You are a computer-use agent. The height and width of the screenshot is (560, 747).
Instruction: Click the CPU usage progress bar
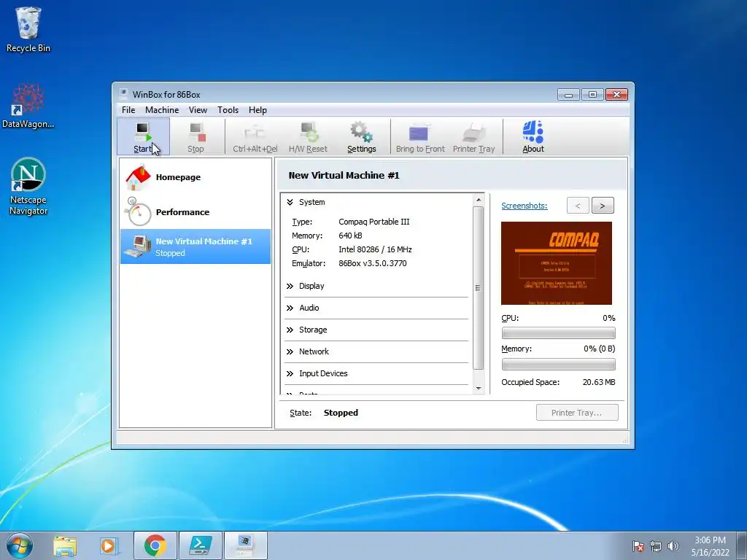[x=558, y=332]
